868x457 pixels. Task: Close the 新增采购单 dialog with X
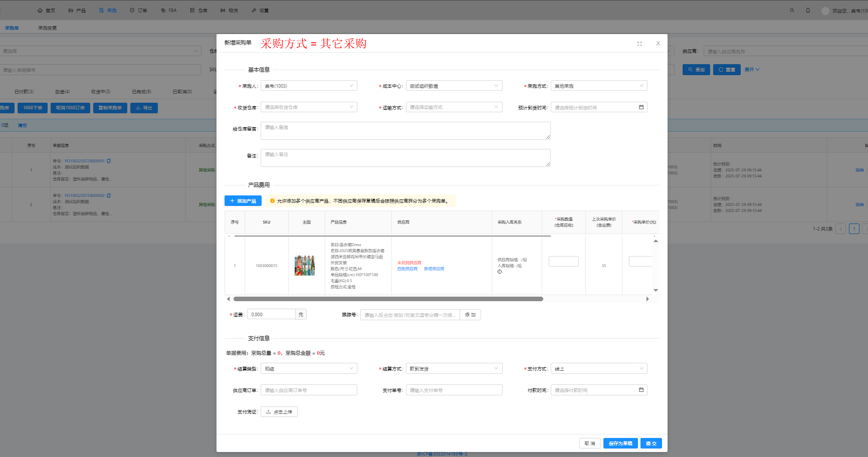click(658, 44)
